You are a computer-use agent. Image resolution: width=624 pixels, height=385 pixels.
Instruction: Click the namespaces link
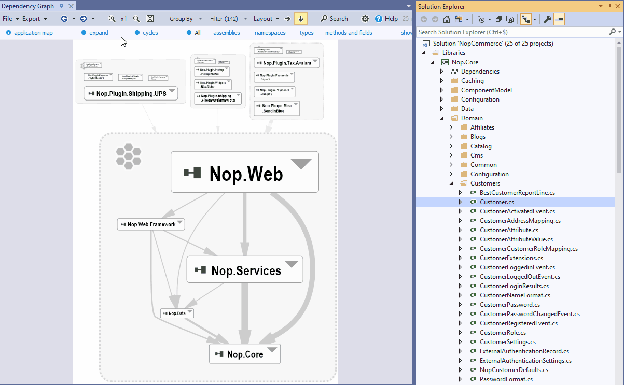coord(270,33)
